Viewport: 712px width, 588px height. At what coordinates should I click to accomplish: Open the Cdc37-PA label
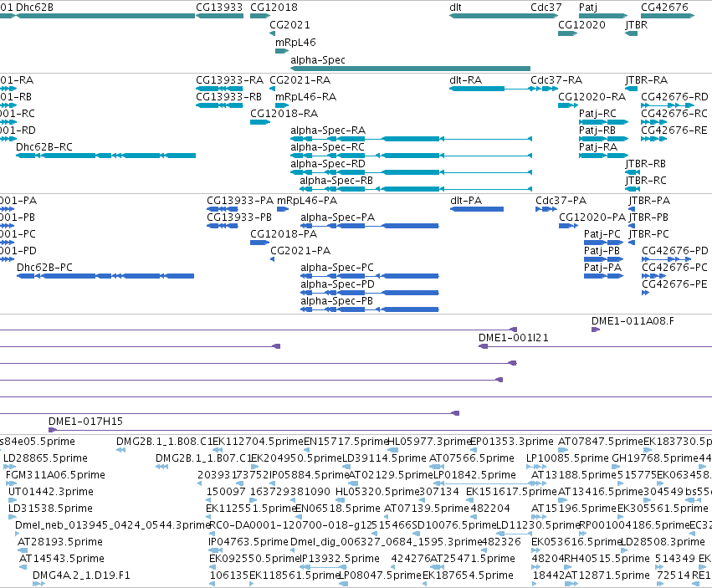561,201
